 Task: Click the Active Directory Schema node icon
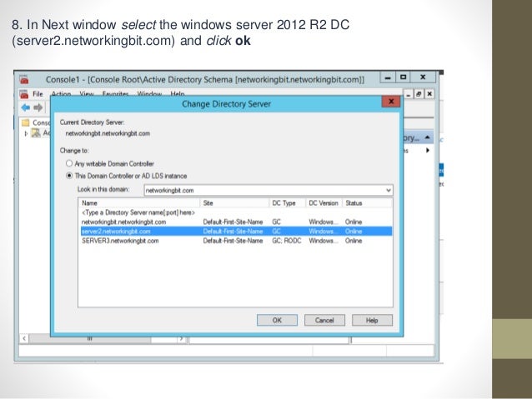click(36, 133)
